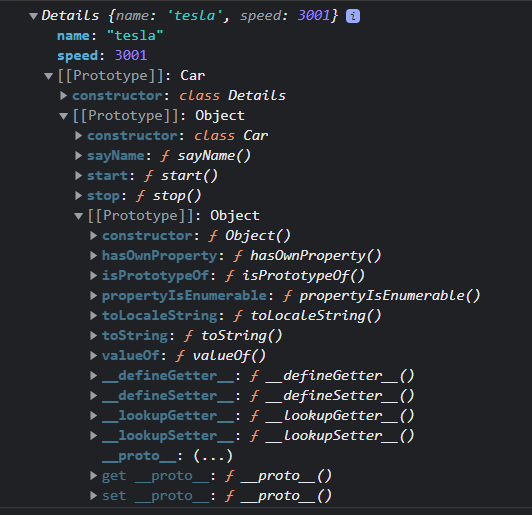The height and width of the screenshot is (515, 532).
Task: Expand the constructor: class Details arrow
Action: pyautogui.click(x=63, y=96)
